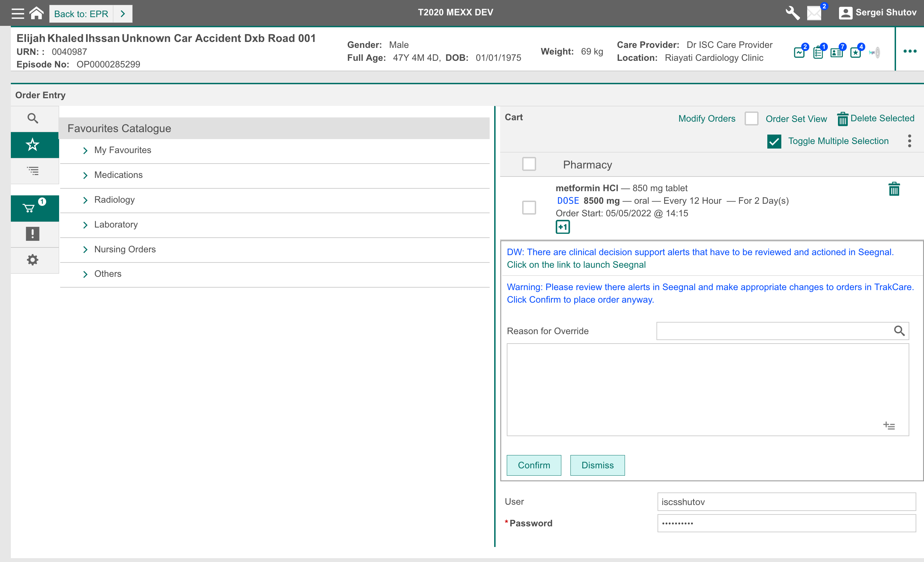Screen dimensions: 924x562
Task: Click the Dismiss button
Action: pos(597,465)
